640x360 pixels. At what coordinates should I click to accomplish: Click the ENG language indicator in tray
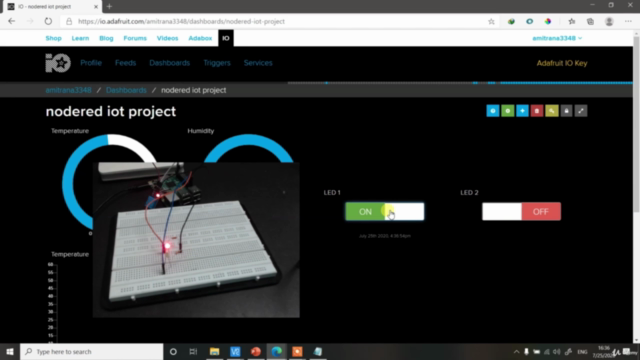click(582, 351)
